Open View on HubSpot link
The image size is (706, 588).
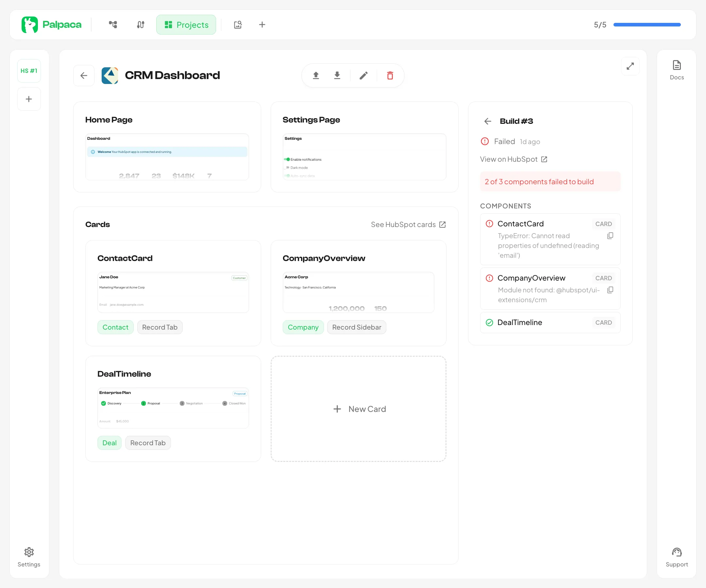click(513, 159)
